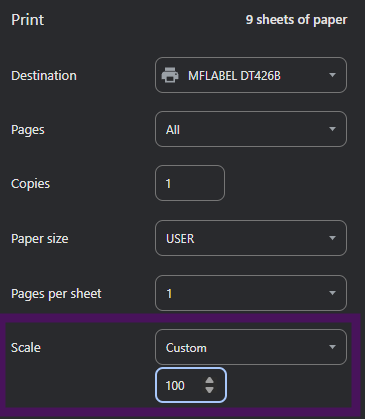Open the Pages dropdown set to All
Viewport: 365px width, 419px height.
tap(251, 129)
